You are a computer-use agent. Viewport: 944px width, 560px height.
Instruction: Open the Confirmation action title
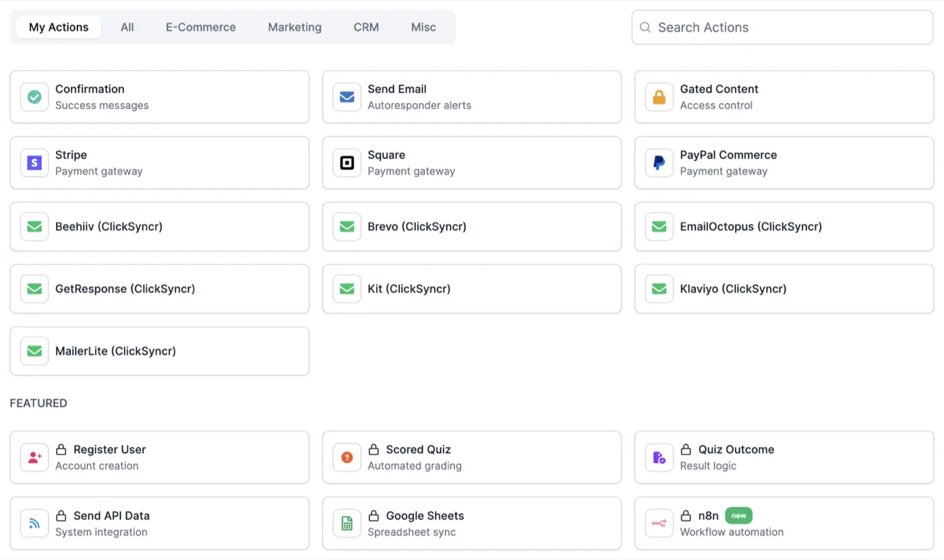coord(90,89)
